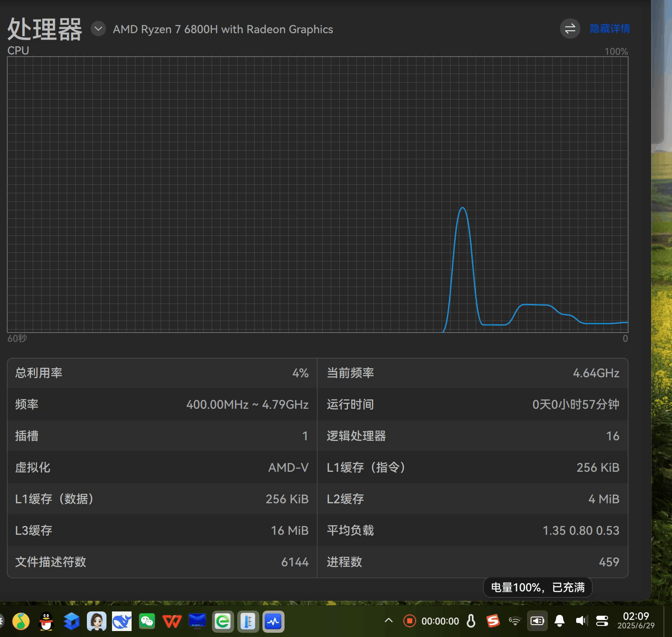Click the swap view icon beside 隐藏详情

(x=570, y=29)
